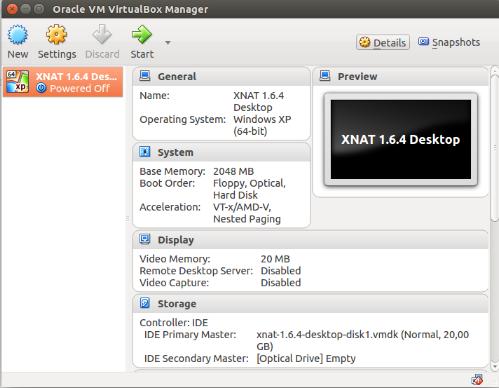Click the Preview section icon
Screen dimensions: 499x388
(x=325, y=76)
